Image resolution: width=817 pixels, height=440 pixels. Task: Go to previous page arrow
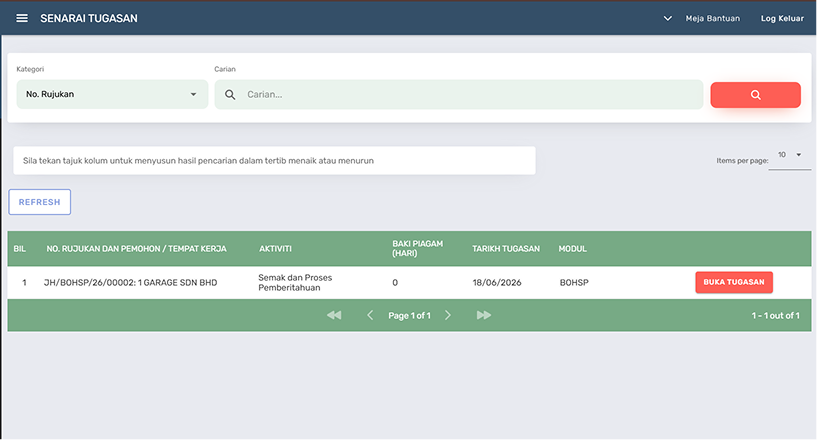point(370,315)
